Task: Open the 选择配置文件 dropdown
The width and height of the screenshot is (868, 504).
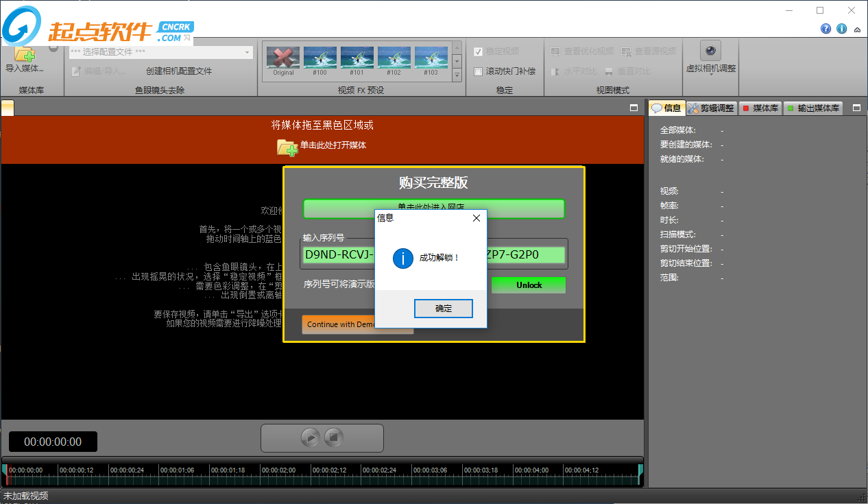Action: [247, 52]
